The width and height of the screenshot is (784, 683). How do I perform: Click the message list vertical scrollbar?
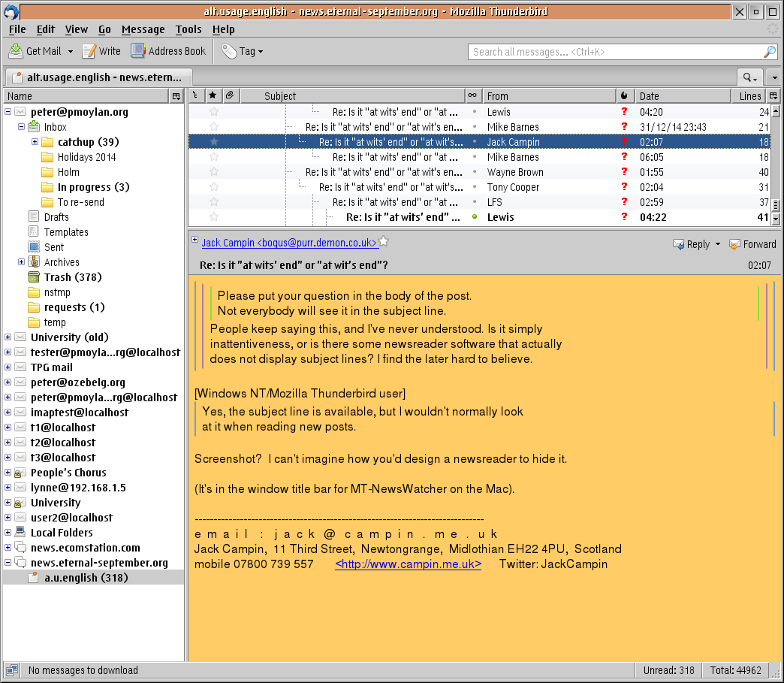point(776,165)
